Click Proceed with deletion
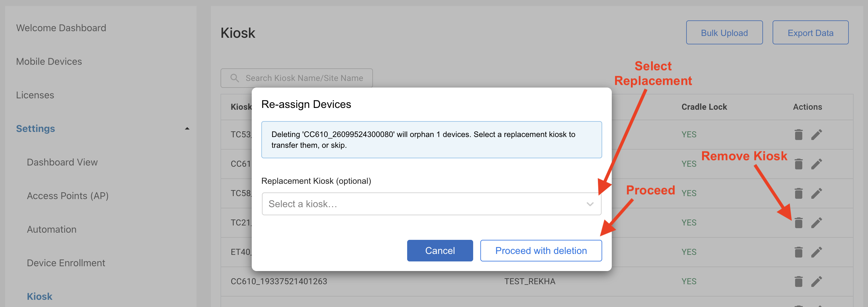This screenshot has height=307, width=868. click(541, 250)
